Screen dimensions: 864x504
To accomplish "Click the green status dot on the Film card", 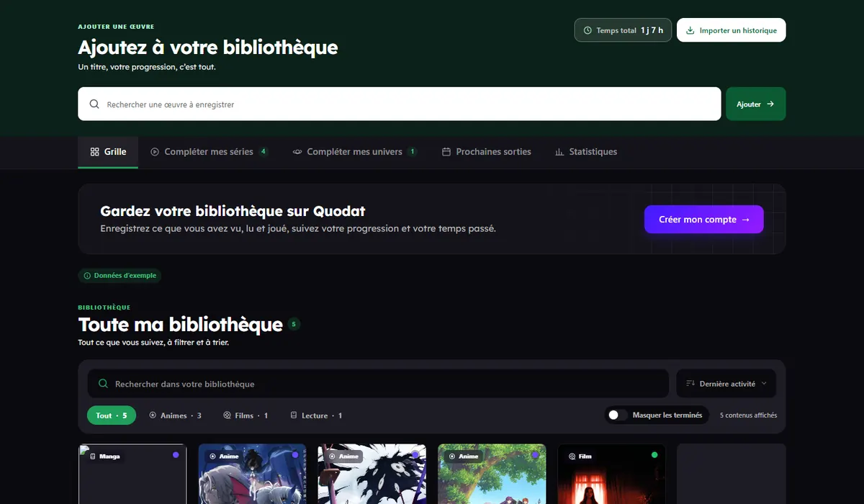I will 654,455.
